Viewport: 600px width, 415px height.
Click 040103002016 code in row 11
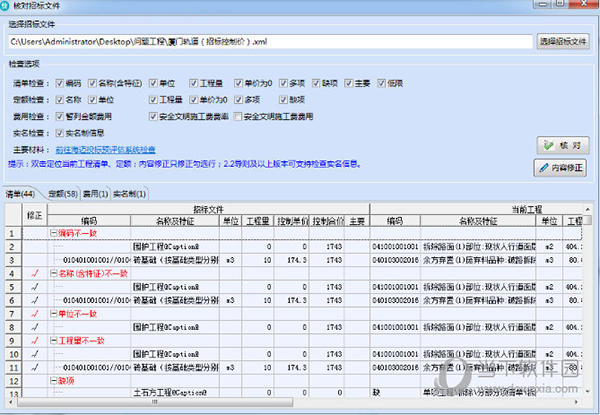[395, 368]
